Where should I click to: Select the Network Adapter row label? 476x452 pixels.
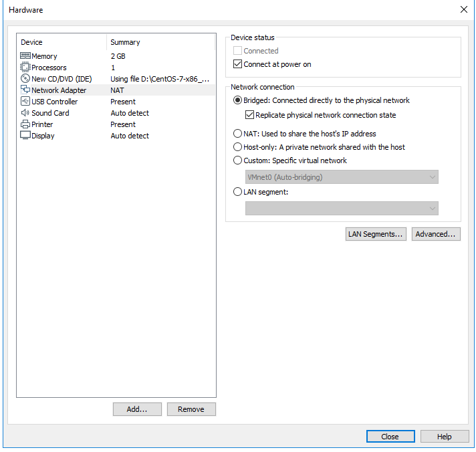coord(59,90)
